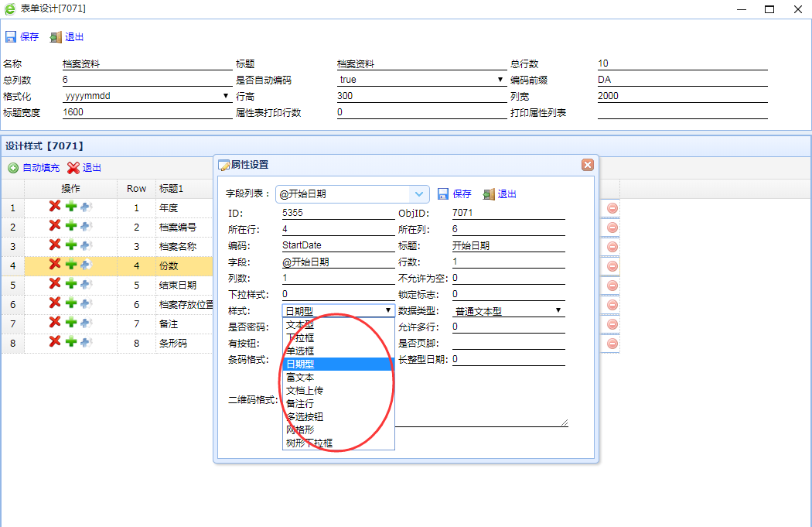Viewport: 812px width, 527px height.
Task: Click the 编码 field containing StartDate
Action: click(337, 245)
